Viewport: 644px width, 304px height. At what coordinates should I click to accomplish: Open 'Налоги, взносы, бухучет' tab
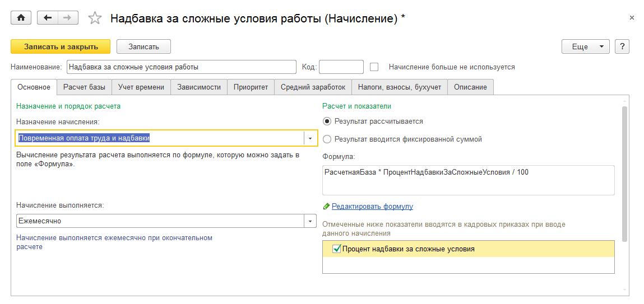tap(400, 87)
